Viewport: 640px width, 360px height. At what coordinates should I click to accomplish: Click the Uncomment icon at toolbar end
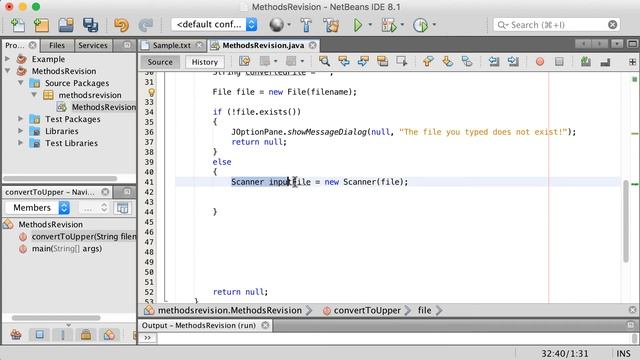click(605, 62)
